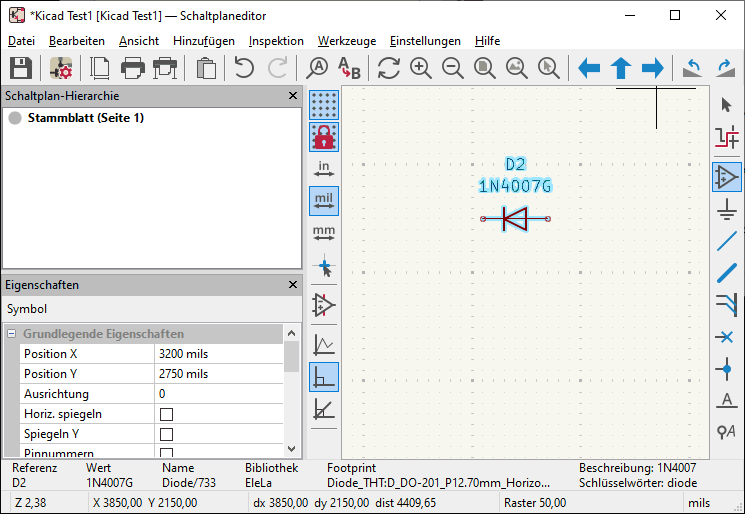Image resolution: width=745 pixels, height=514 pixels.
Task: Close the Schaltplan-Hierarchie panel
Action: click(x=293, y=95)
